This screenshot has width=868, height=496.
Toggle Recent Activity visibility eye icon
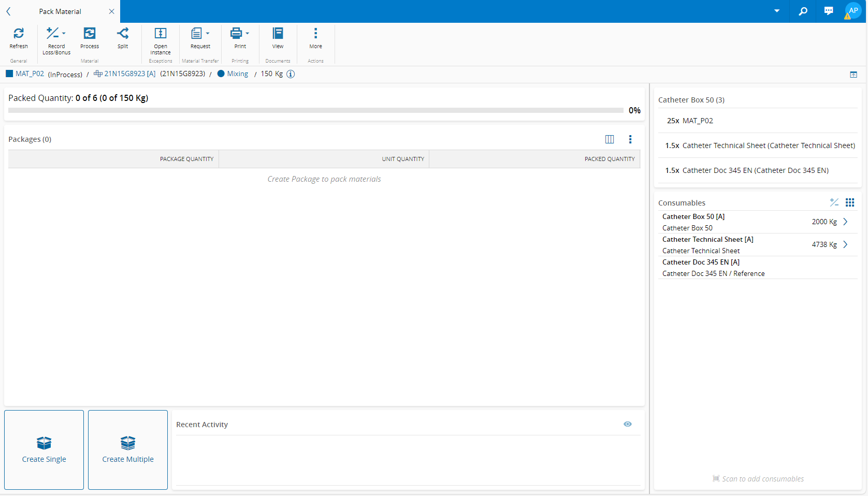628,424
